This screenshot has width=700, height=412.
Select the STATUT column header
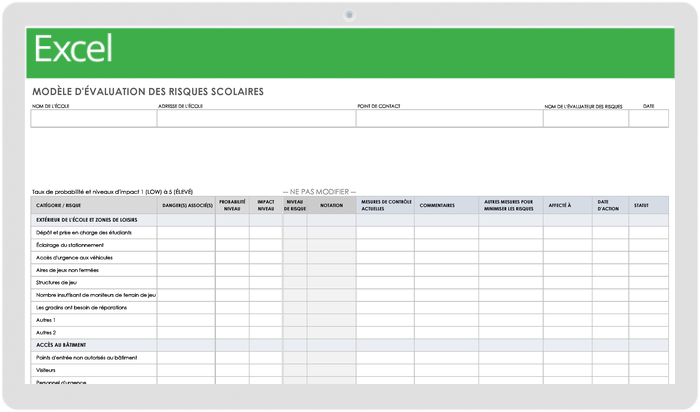649,205
